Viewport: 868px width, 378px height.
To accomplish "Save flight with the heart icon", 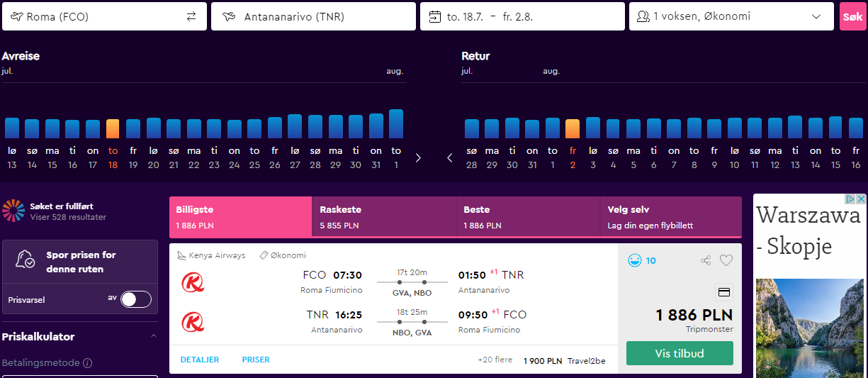I will tap(726, 260).
